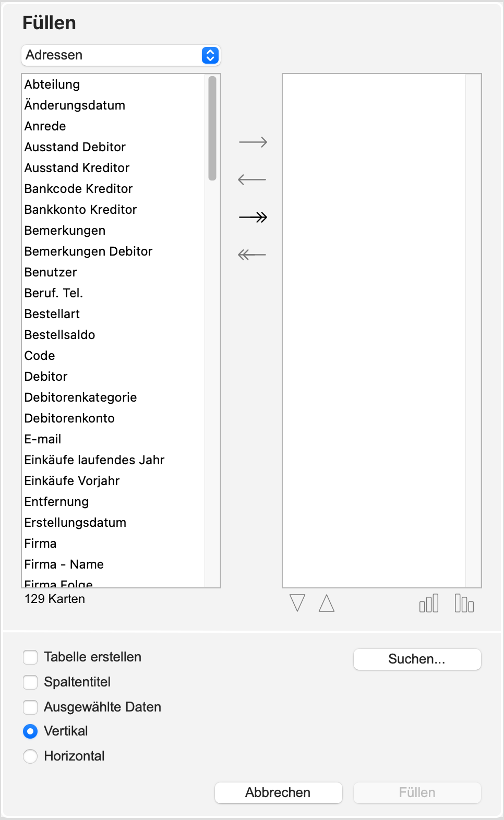Screen dimensions: 504x820
Task: Click the ascending bar chart sort icon
Action: pos(429,604)
